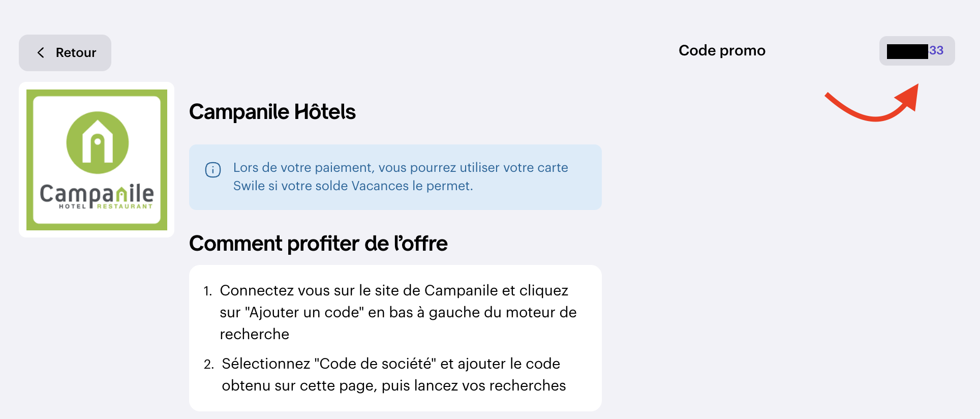
Task: Click the Campanile Hôtels heading
Action: click(272, 112)
